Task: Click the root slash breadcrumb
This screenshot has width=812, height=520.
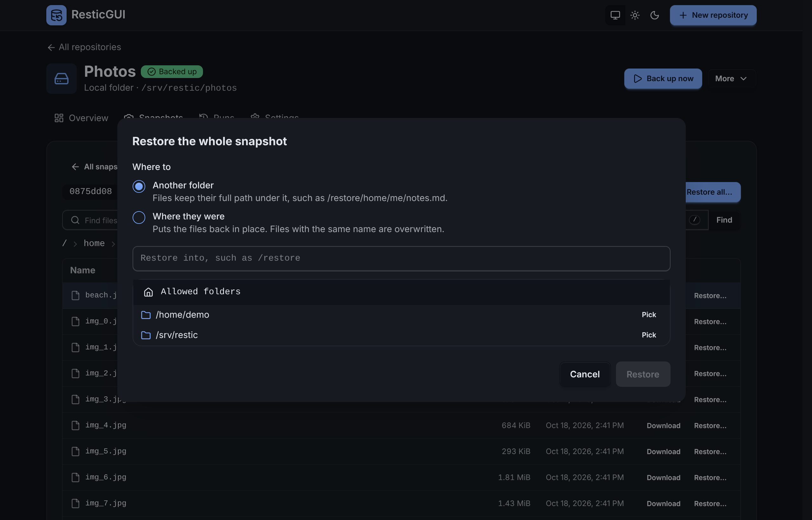Action: [64, 244]
